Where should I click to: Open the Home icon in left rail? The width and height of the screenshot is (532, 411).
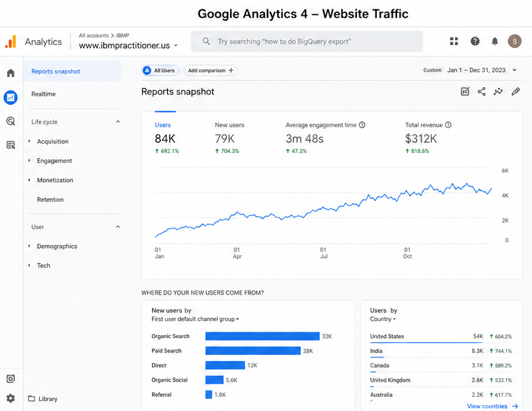point(11,73)
